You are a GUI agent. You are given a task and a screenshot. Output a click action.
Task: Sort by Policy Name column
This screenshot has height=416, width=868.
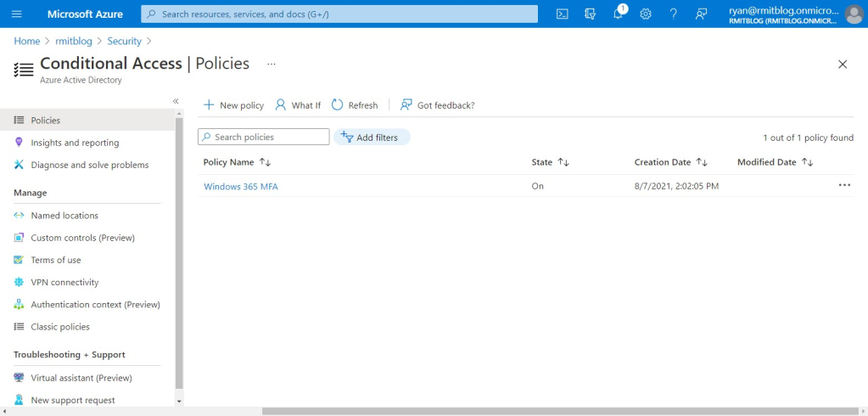point(237,162)
